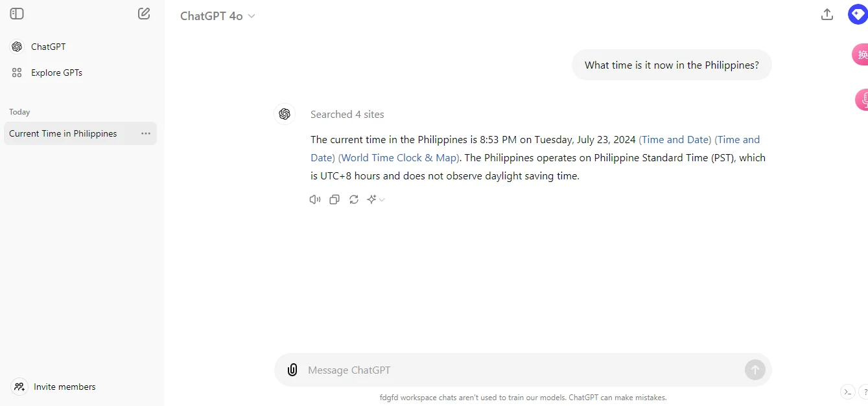The width and height of the screenshot is (868, 406).
Task: Attach a file with the paperclip icon
Action: click(292, 370)
